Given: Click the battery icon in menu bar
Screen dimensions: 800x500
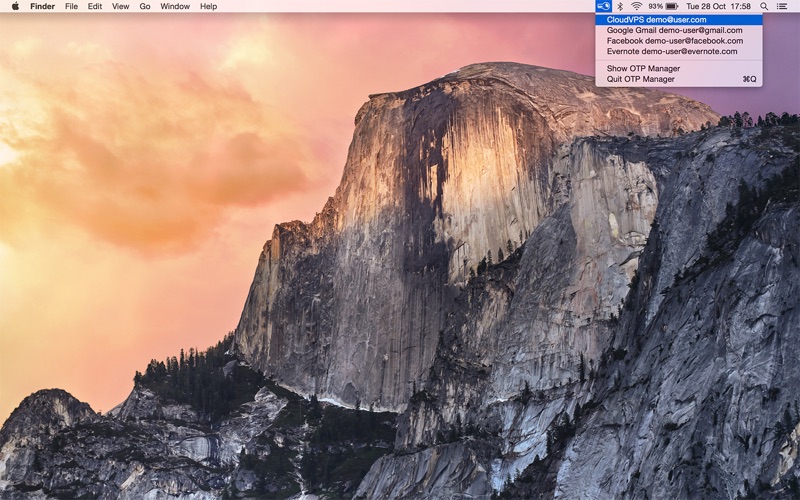Looking at the screenshot, I should click(x=671, y=6).
